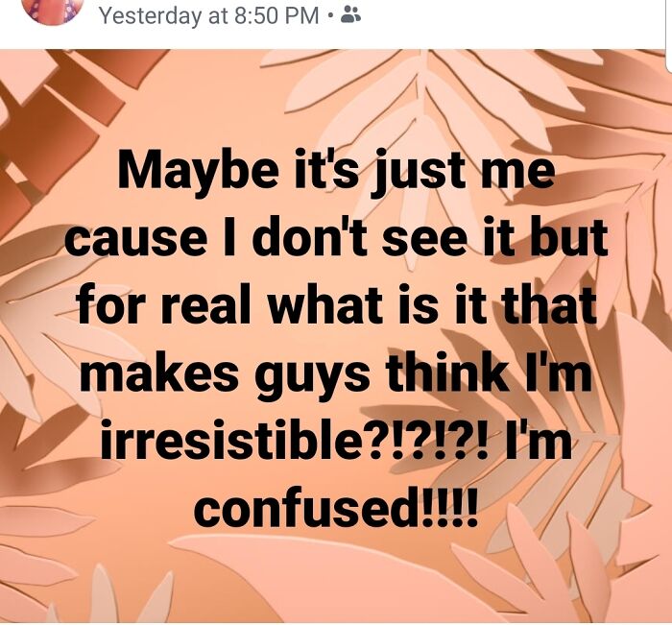The image size is (672, 625).
Task: Open the "Yesterday at 8:50 PM" timestamp link
Action: (208, 16)
